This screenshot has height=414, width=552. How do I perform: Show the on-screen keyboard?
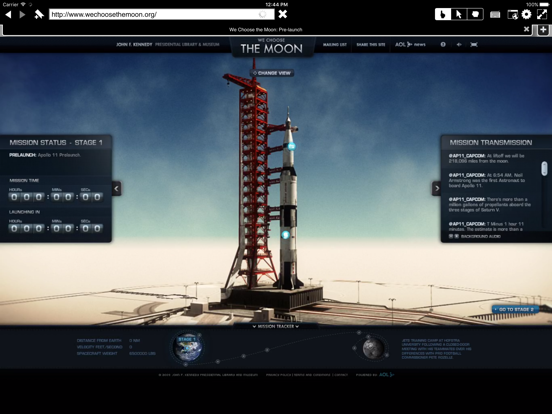tap(495, 14)
